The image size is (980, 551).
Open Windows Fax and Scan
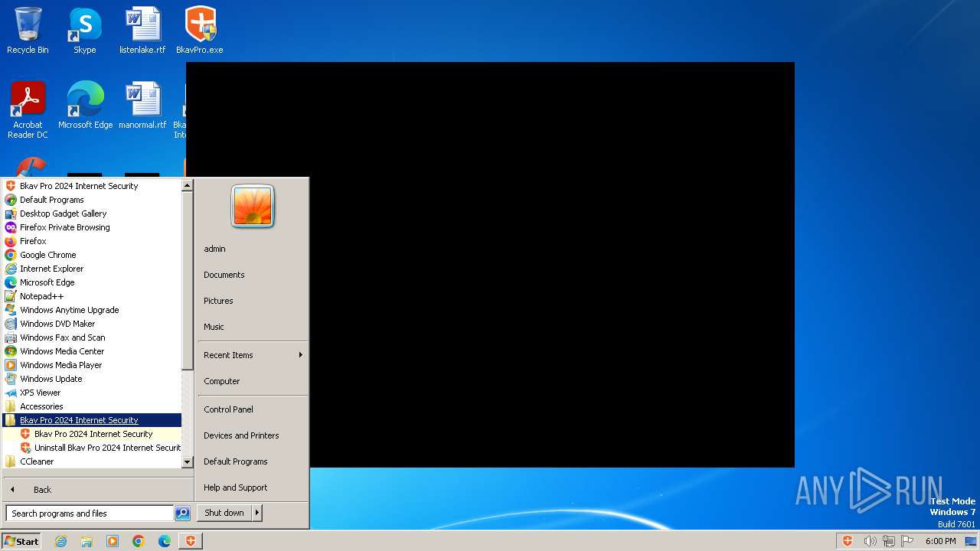[x=92, y=337]
